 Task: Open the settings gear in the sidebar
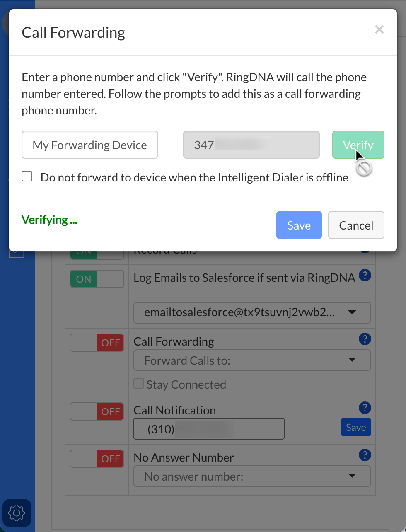(x=17, y=513)
